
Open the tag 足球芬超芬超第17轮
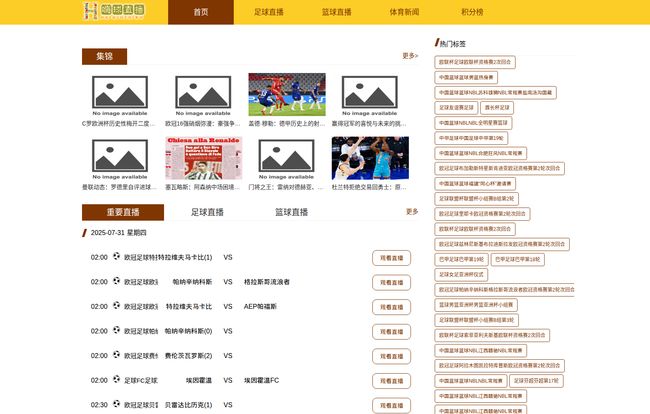tap(536, 381)
